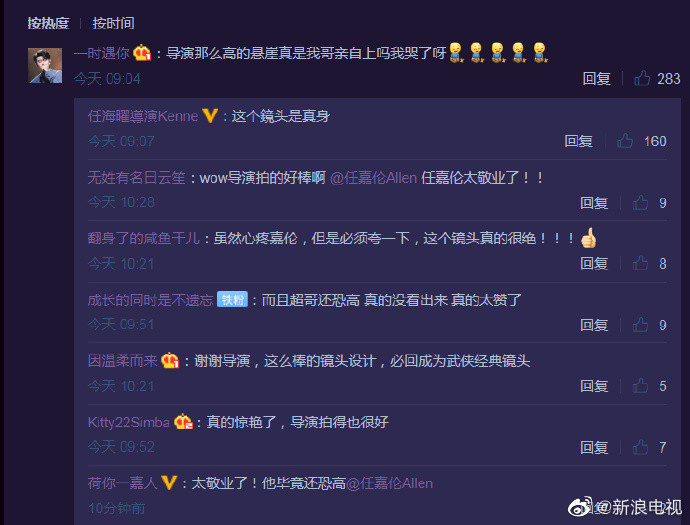Like the comment from 无姓有名曰云笙
690x525 pixels.
640,202
